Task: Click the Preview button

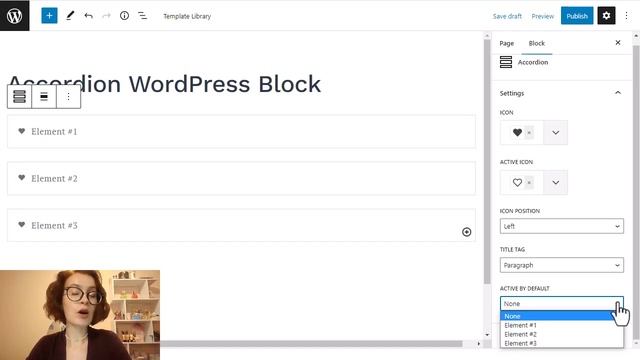Action: (542, 16)
